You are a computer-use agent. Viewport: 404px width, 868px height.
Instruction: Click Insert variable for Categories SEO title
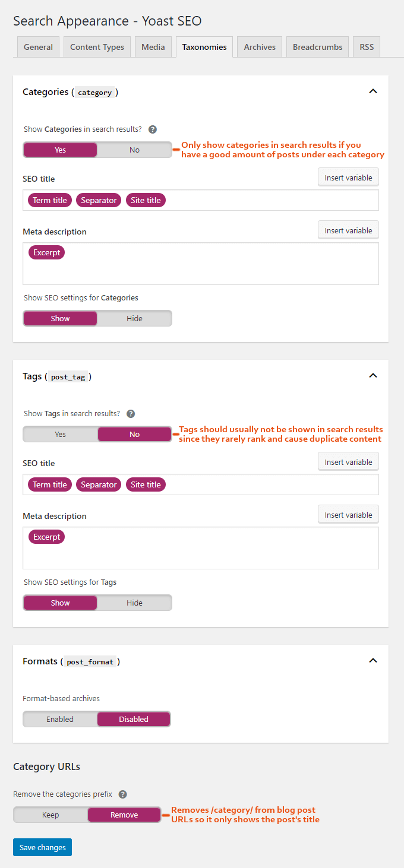point(348,176)
